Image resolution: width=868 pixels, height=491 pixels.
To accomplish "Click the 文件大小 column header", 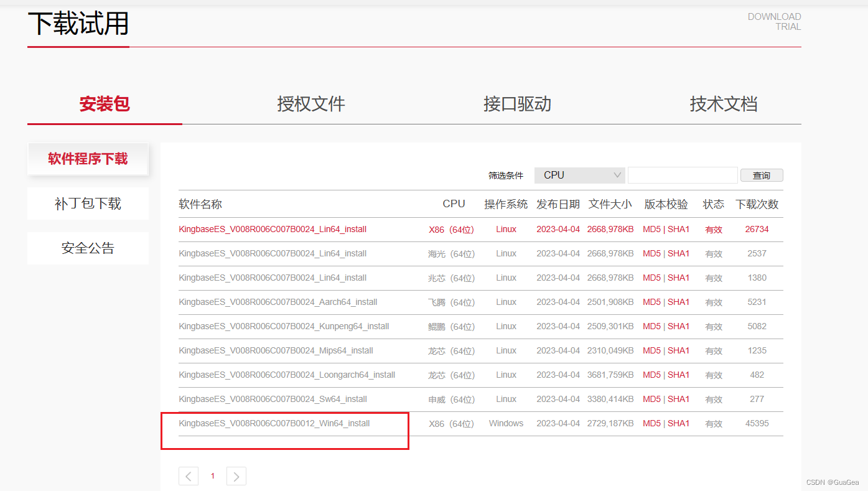I will click(610, 204).
